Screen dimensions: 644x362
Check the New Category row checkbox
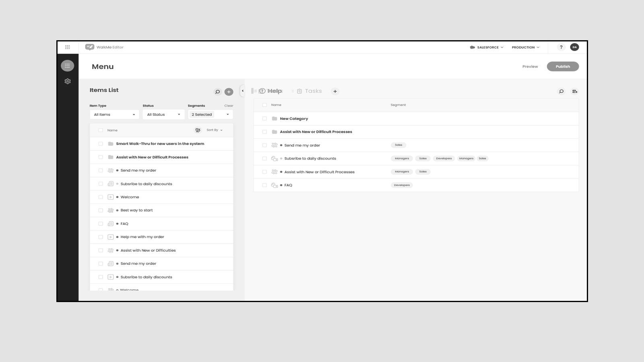click(264, 119)
